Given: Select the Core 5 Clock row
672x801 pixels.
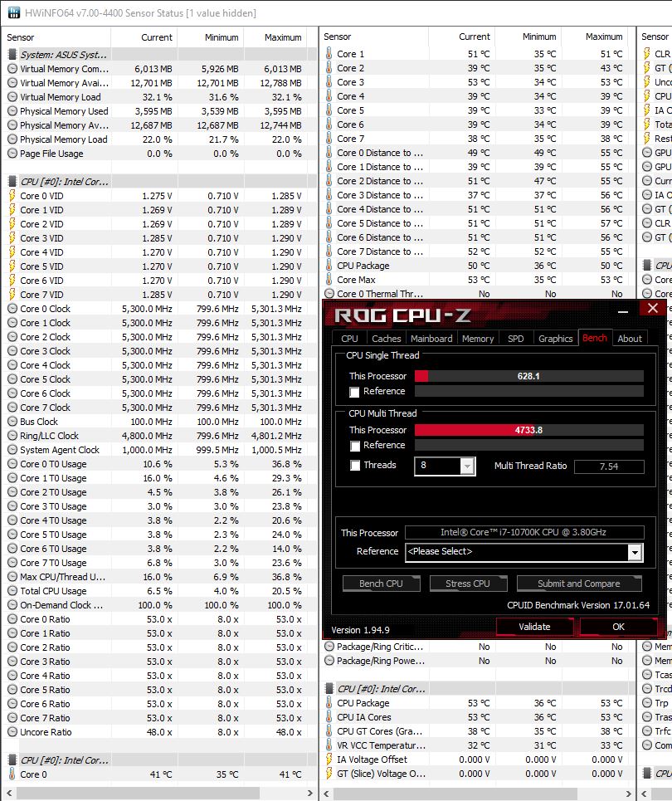Looking at the screenshot, I should click(159, 379).
